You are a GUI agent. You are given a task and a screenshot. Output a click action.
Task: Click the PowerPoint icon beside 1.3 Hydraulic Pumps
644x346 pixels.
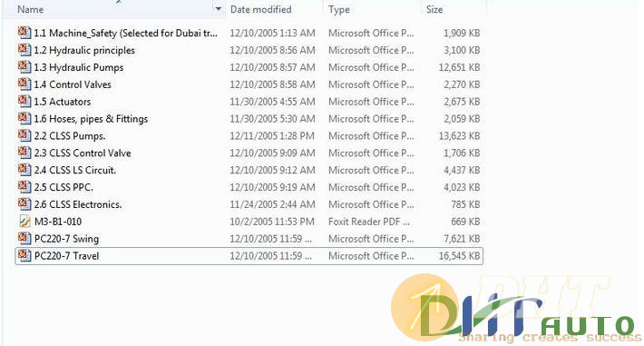coord(24,67)
